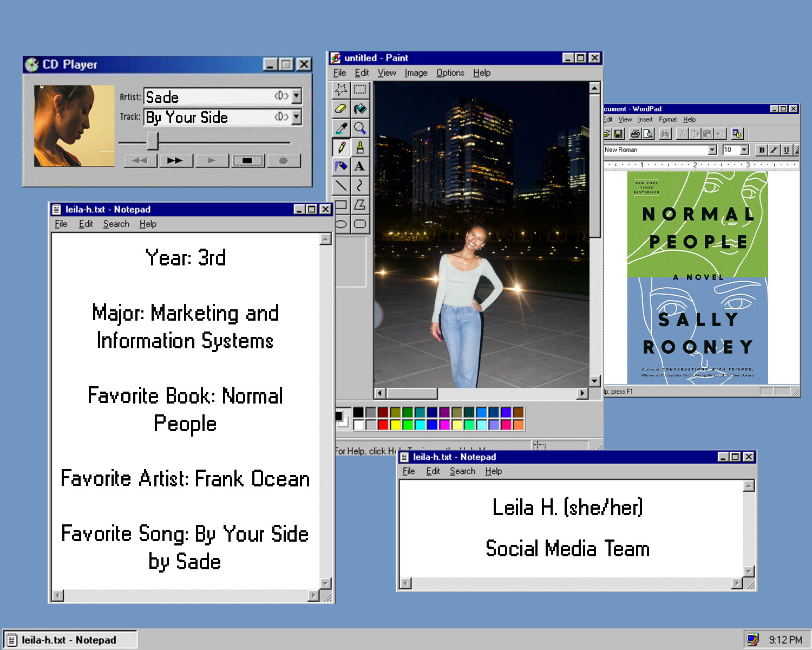Click the fast-forward button in CD Player
Viewport: 812px width, 650px height.
pos(175,161)
